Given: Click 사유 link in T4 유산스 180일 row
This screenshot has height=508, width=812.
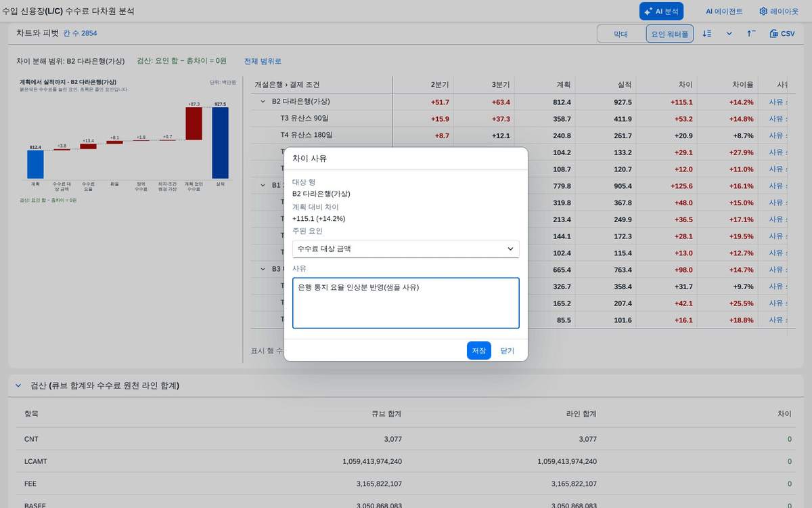Looking at the screenshot, I should (x=777, y=135).
